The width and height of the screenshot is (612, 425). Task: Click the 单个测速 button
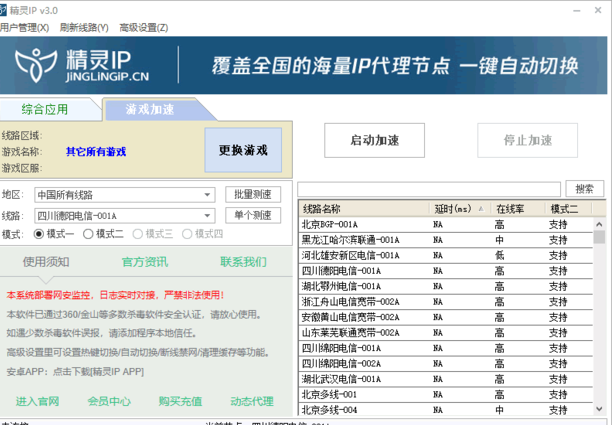click(253, 215)
